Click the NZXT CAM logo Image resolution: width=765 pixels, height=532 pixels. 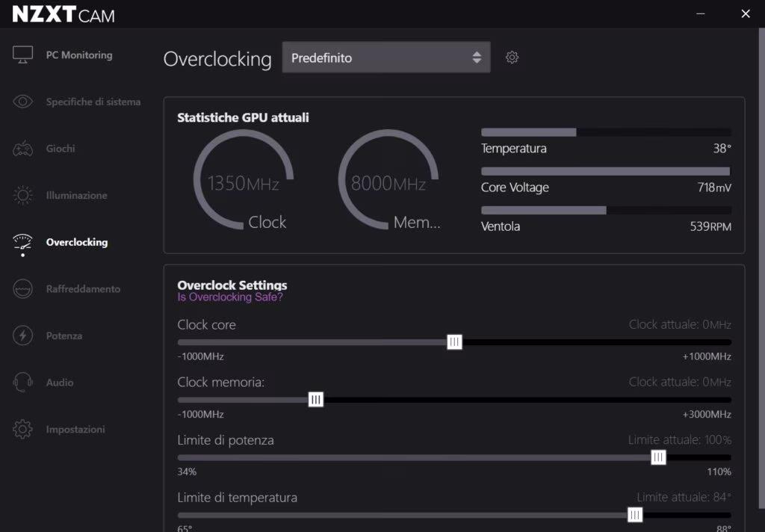[x=64, y=14]
